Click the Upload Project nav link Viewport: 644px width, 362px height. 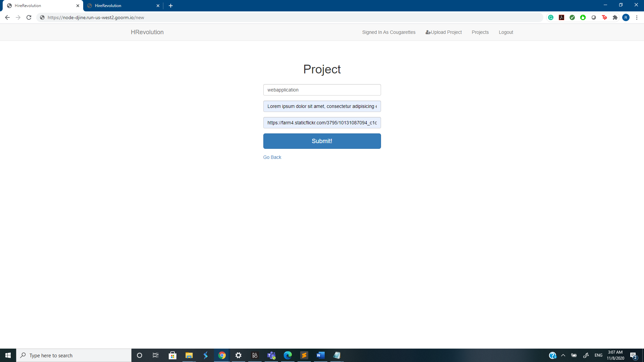point(444,32)
